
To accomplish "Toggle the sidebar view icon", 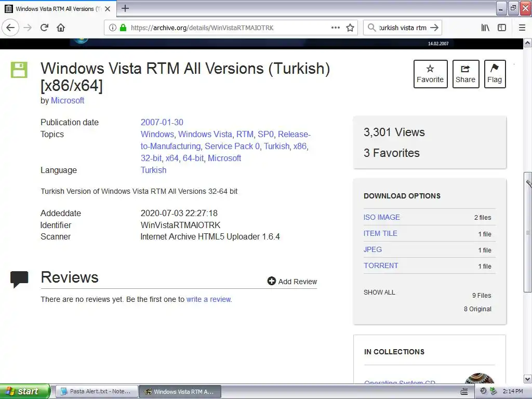I will [502, 28].
